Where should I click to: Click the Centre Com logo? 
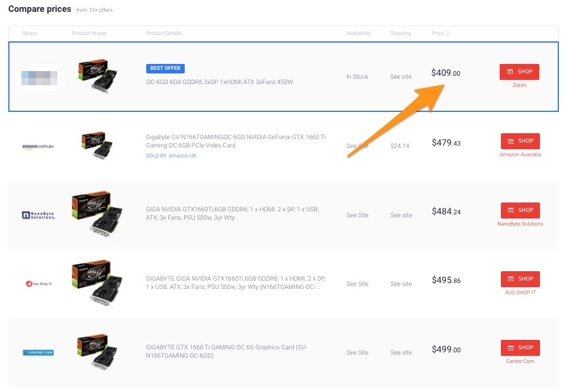click(x=38, y=352)
